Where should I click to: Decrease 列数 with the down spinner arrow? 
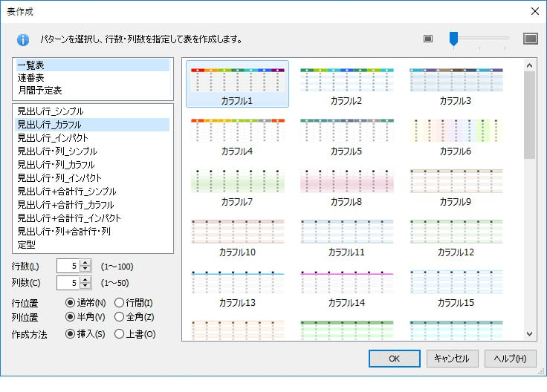85,286
